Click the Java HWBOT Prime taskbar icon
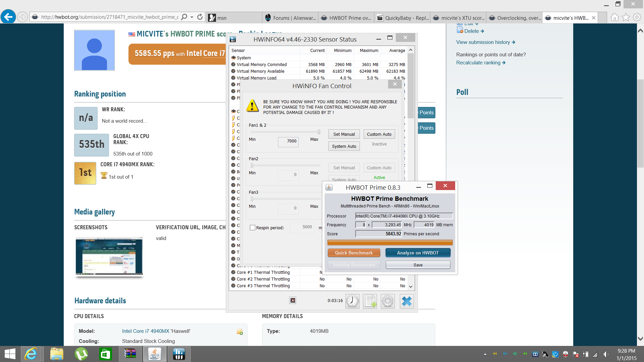This screenshot has width=644, height=362. click(x=155, y=354)
